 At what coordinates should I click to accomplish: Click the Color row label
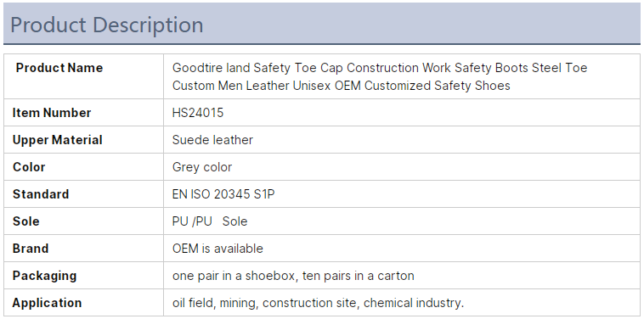click(x=29, y=167)
